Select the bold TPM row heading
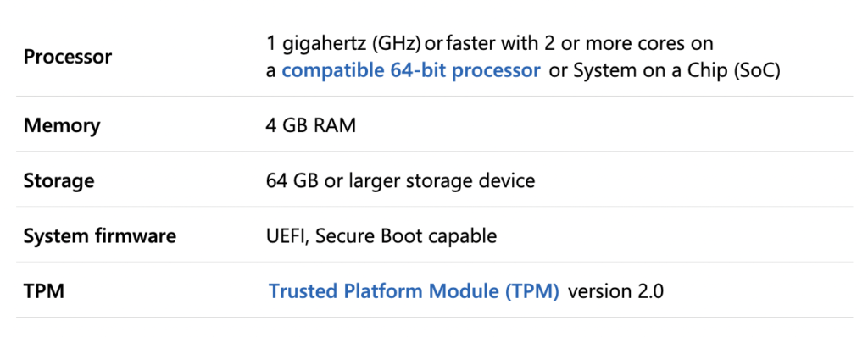This screenshot has height=337, width=868. pyautogui.click(x=44, y=291)
